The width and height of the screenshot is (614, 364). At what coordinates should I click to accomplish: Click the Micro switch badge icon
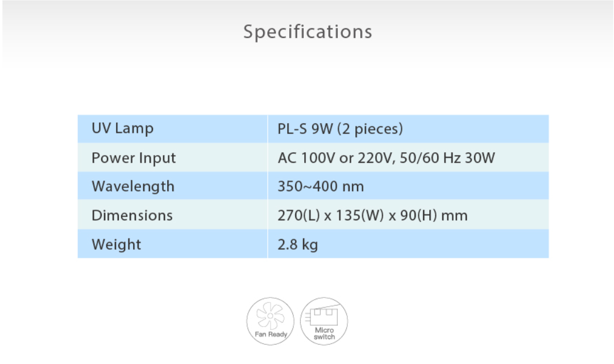click(x=324, y=321)
